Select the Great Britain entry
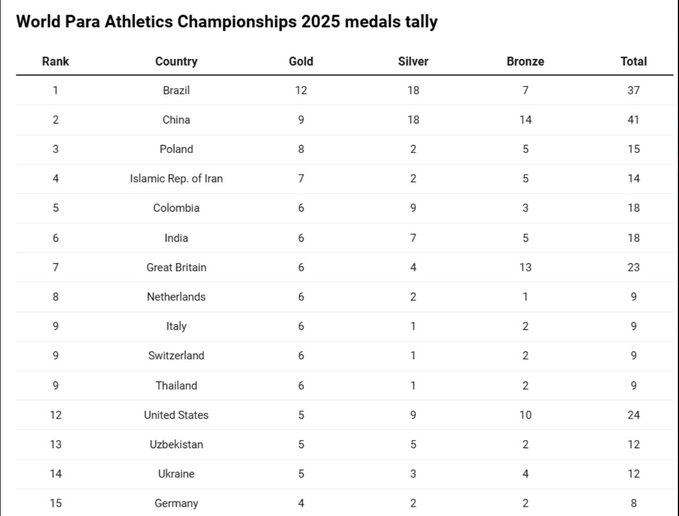Viewport: 679px width, 516px height. 176,267
